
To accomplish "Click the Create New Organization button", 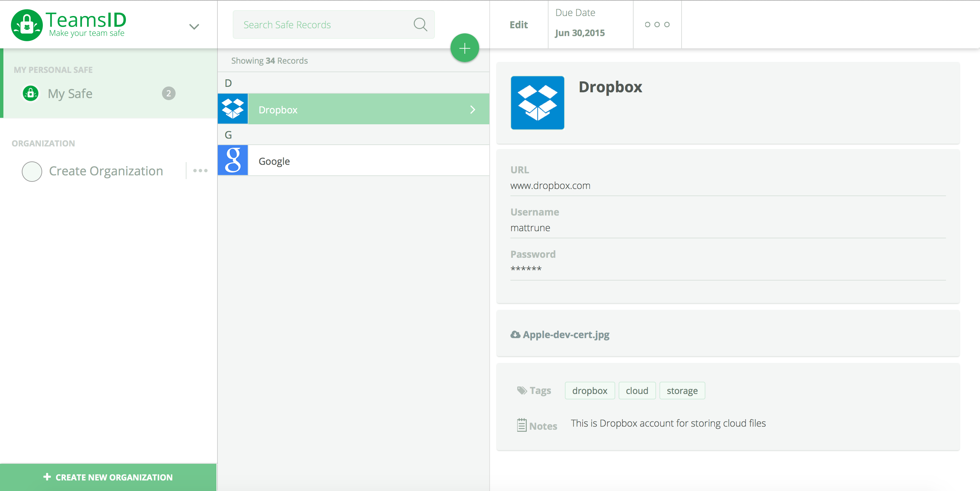I will (108, 477).
